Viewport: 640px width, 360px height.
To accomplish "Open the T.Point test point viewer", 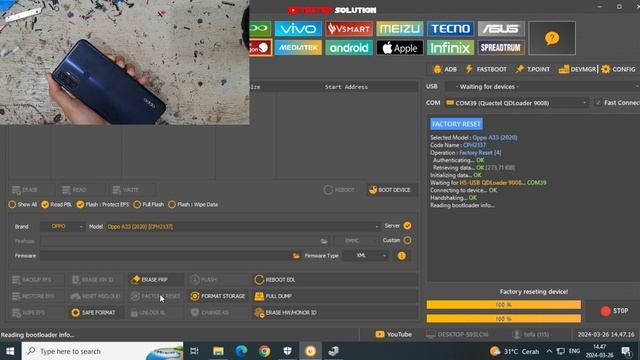I will pyautogui.click(x=533, y=69).
